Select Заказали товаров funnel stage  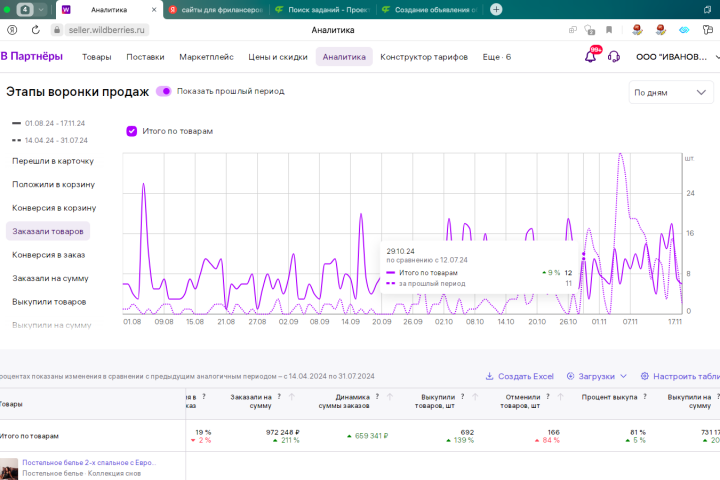click(x=48, y=231)
